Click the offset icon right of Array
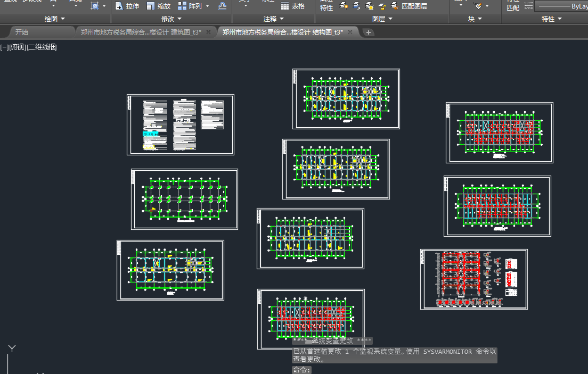The image size is (588, 374). coord(222,6)
